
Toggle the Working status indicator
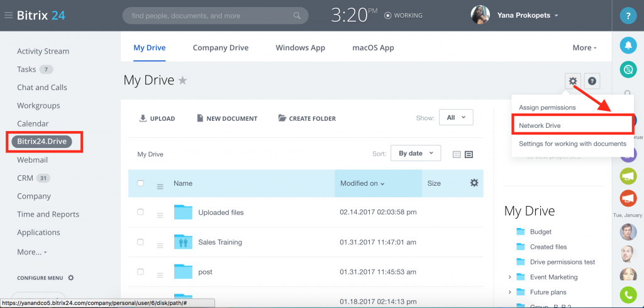tap(403, 16)
